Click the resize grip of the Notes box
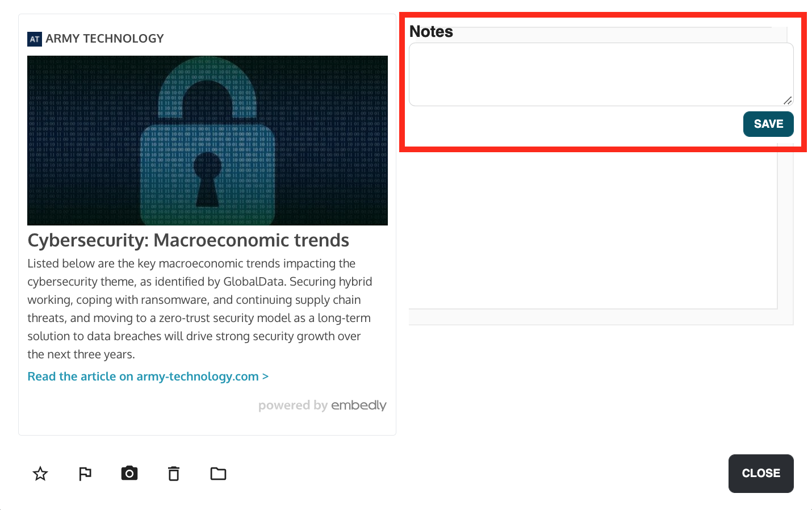The image size is (812, 510). pyautogui.click(x=788, y=101)
